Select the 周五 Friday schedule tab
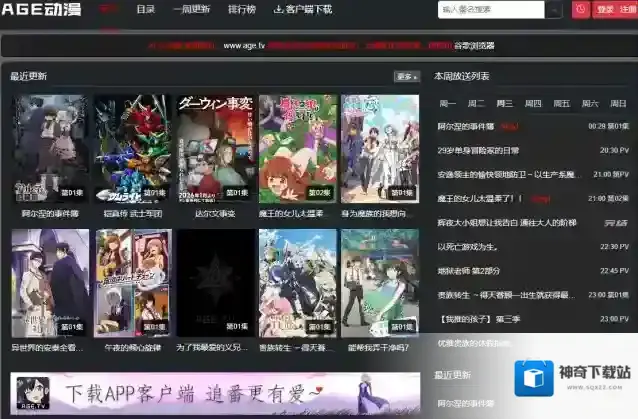The width and height of the screenshot is (638, 419). [562, 103]
